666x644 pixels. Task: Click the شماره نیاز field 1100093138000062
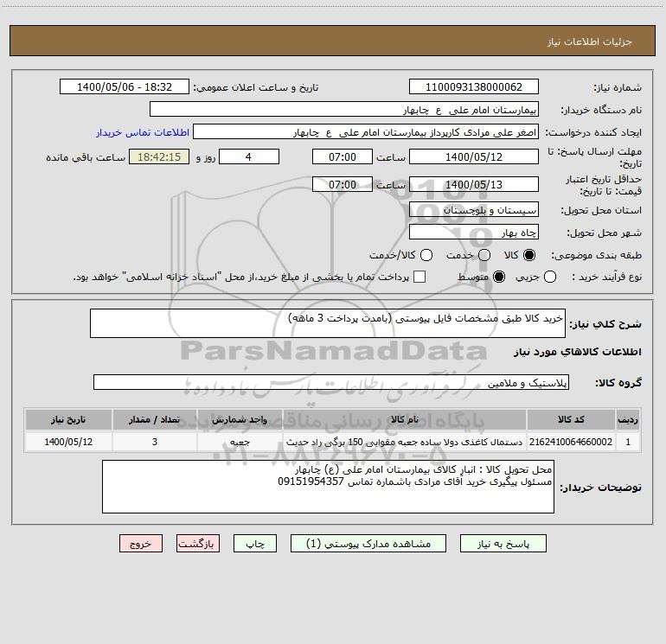[x=474, y=86]
